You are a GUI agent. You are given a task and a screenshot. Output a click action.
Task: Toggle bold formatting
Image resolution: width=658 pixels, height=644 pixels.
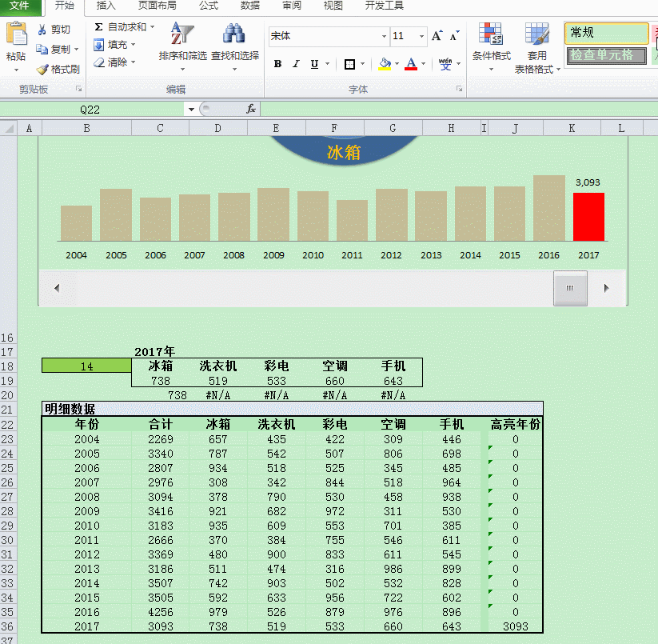point(277,64)
